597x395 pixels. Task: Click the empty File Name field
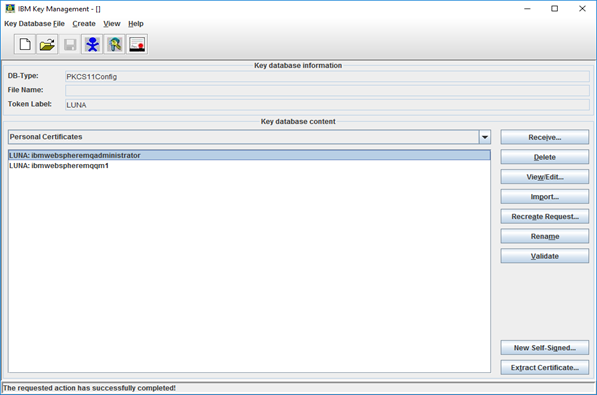point(327,90)
